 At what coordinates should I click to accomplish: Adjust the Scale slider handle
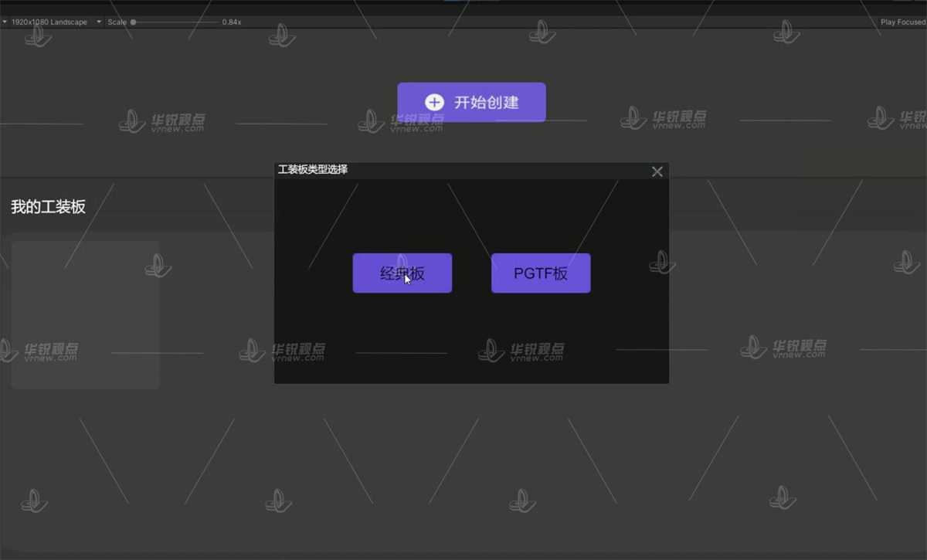coord(133,22)
